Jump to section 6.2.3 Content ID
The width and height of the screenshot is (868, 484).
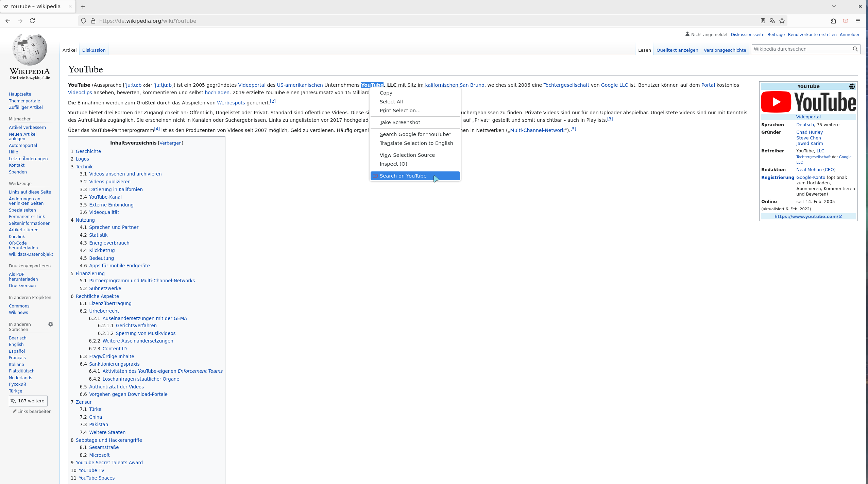pyautogui.click(x=115, y=349)
